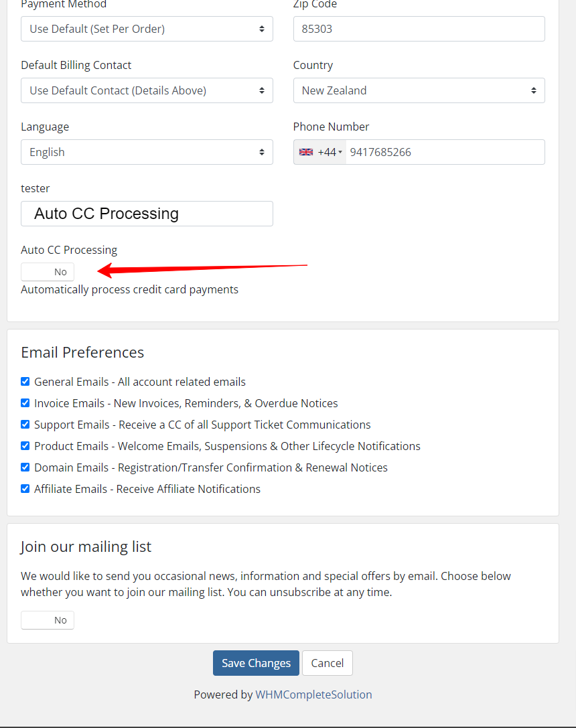The height and width of the screenshot is (728, 576).
Task: Focus the Phone Number input field
Action: pyautogui.click(x=445, y=152)
